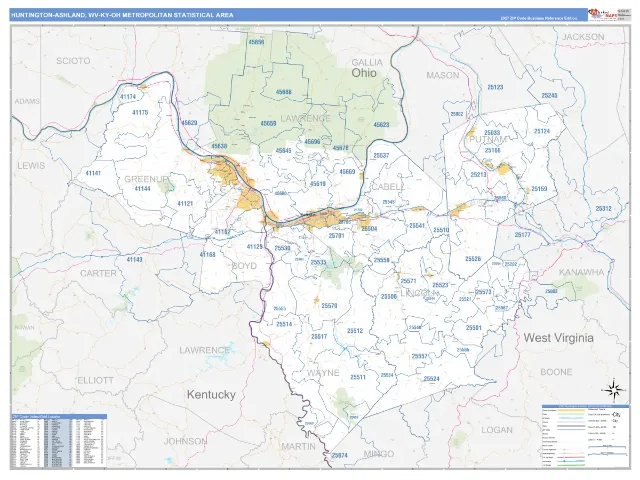Select ZIP code 25570
This screenshot has width=640, height=480.
pyautogui.click(x=329, y=306)
